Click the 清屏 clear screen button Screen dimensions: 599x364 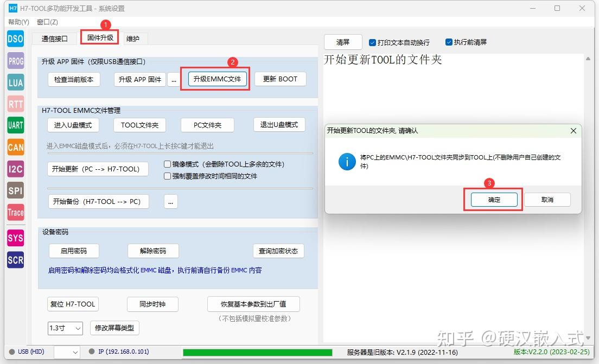click(x=342, y=42)
